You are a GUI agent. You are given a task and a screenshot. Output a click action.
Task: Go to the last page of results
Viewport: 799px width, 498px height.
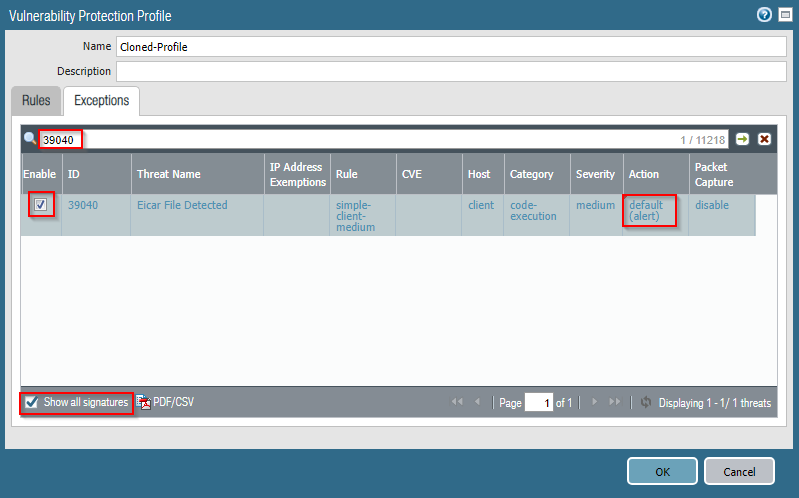[614, 403]
